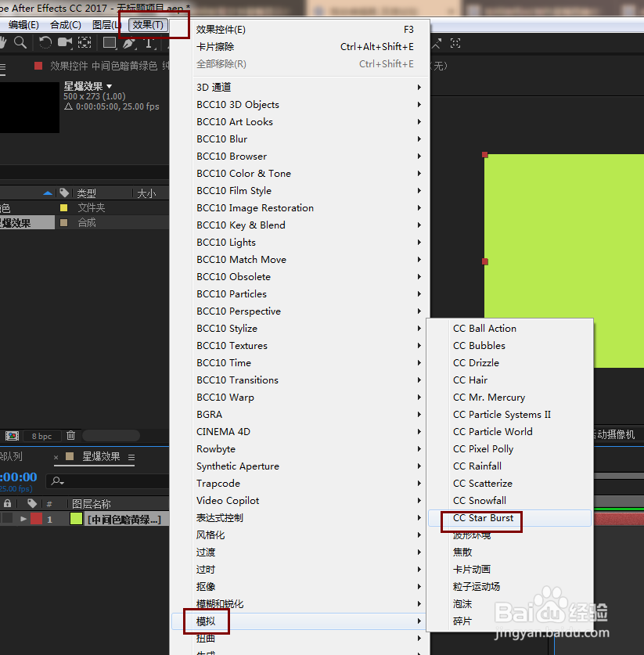Select the Pan Behind anchor point tool
This screenshot has height=655, width=644.
85,42
